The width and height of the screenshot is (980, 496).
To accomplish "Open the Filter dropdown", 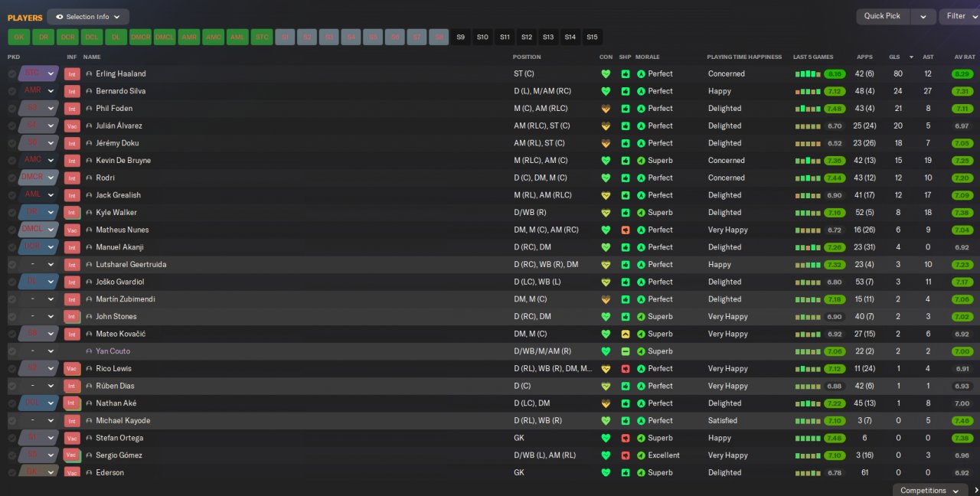I will pyautogui.click(x=960, y=16).
